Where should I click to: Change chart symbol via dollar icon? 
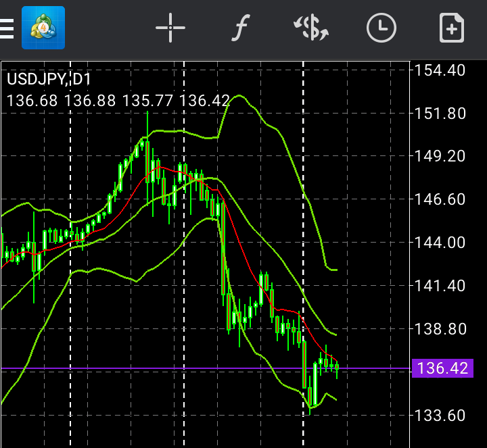click(312, 28)
